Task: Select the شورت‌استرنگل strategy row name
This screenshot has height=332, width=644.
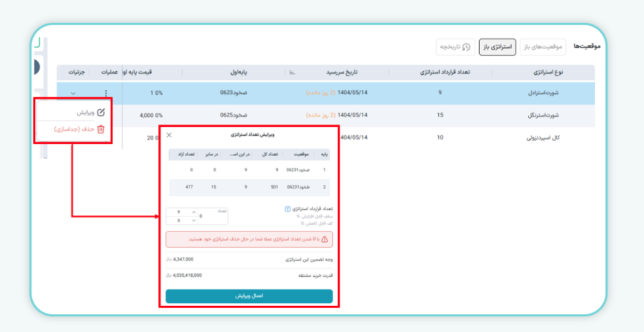Action: click(x=545, y=115)
